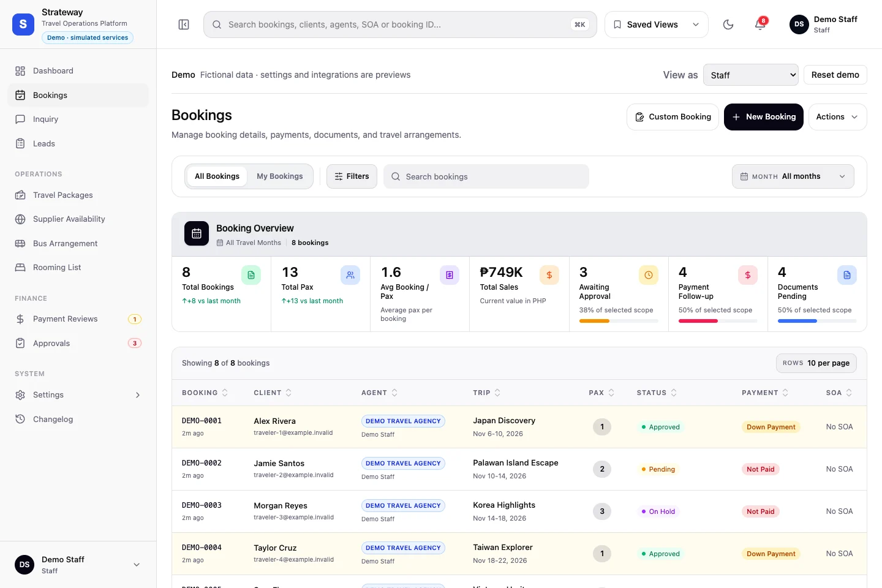882x588 pixels.
Task: Switch to All Bookings view
Action: [217, 176]
